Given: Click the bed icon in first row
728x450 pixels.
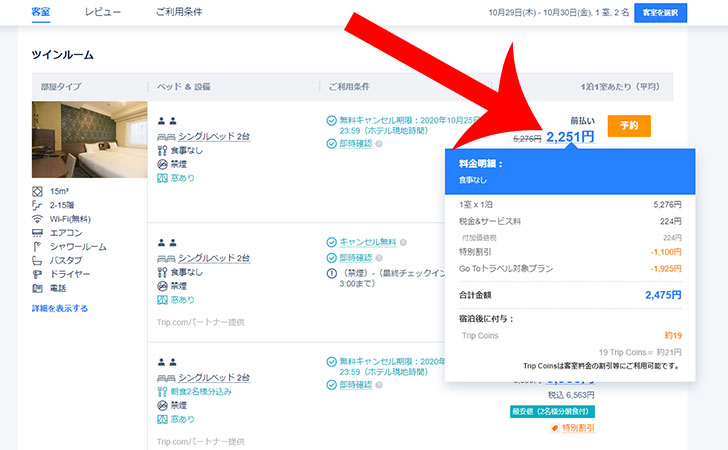Looking at the screenshot, I should click(166, 137).
